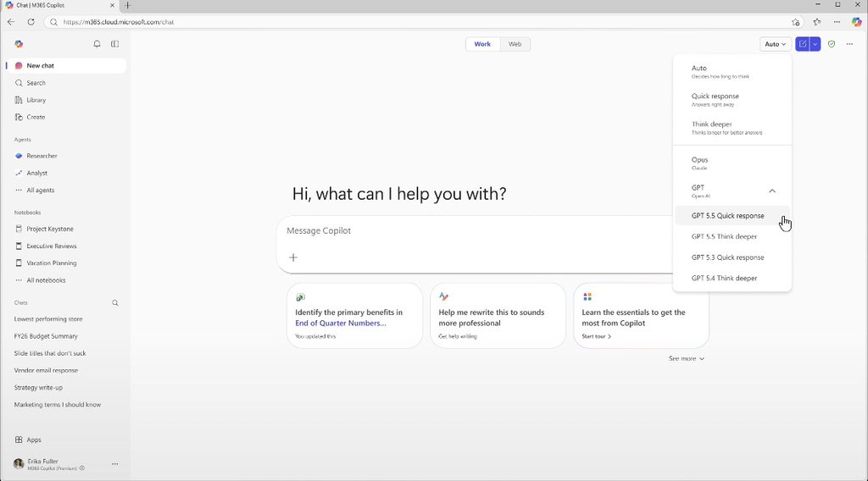868x481 pixels.
Task: Open Learn the essentials Copilot card
Action: point(641,316)
